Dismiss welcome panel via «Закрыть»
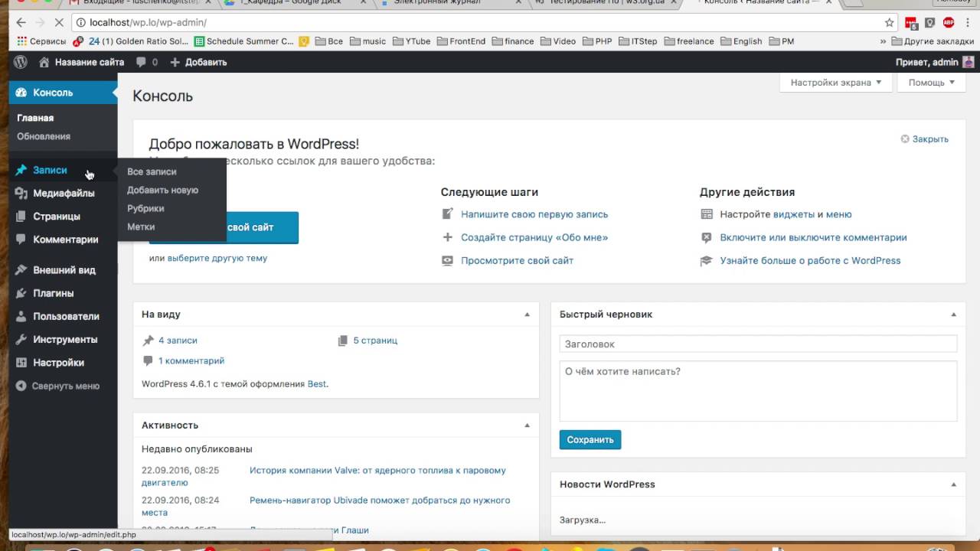This screenshot has height=551, width=980. 924,139
